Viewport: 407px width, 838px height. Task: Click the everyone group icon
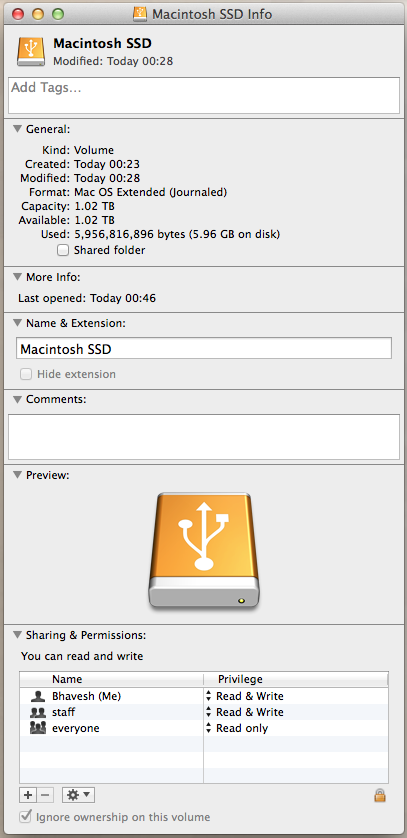[x=37, y=728]
